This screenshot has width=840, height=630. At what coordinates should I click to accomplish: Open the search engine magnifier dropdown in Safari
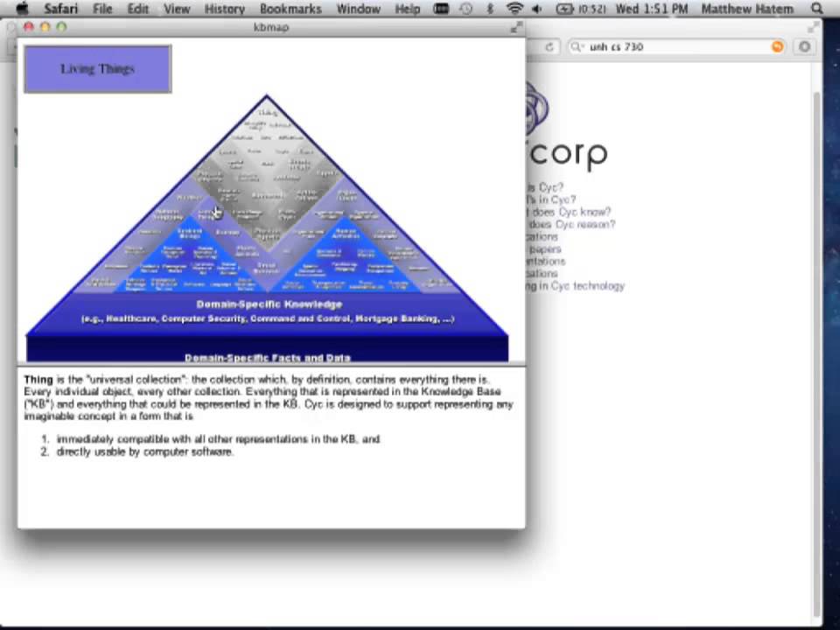tap(577, 47)
